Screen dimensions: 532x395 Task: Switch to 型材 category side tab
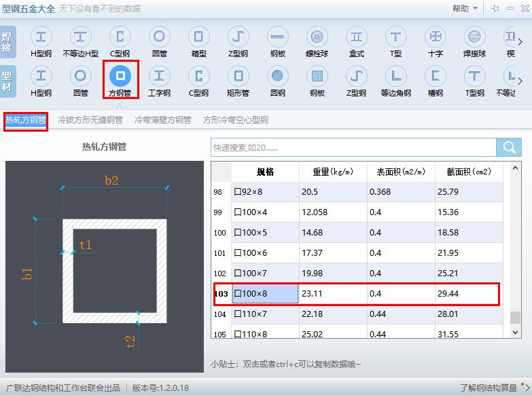point(7,81)
